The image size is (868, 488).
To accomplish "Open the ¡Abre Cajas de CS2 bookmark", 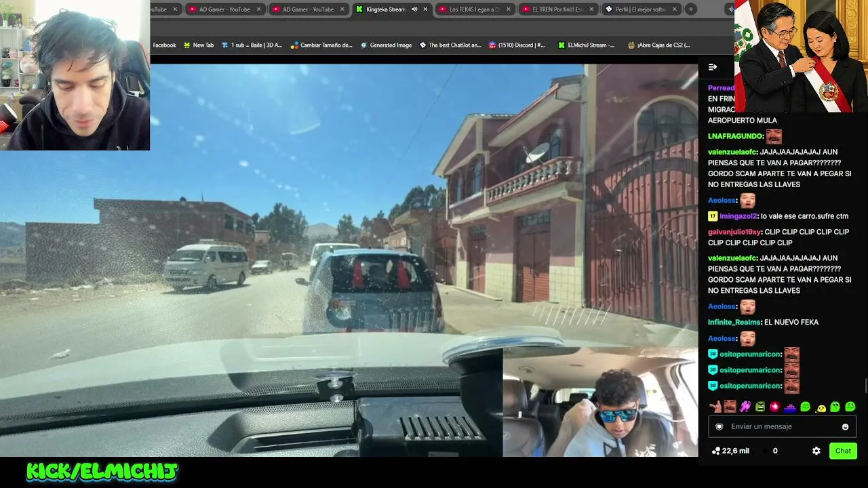I will 659,45.
